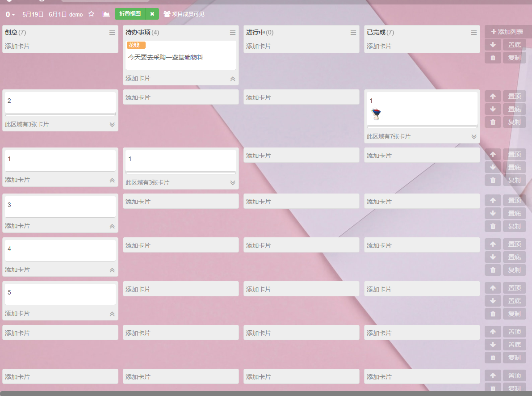532x396 pixels.
Task: Open card 2 in the 创意 column
Action: 60,102
